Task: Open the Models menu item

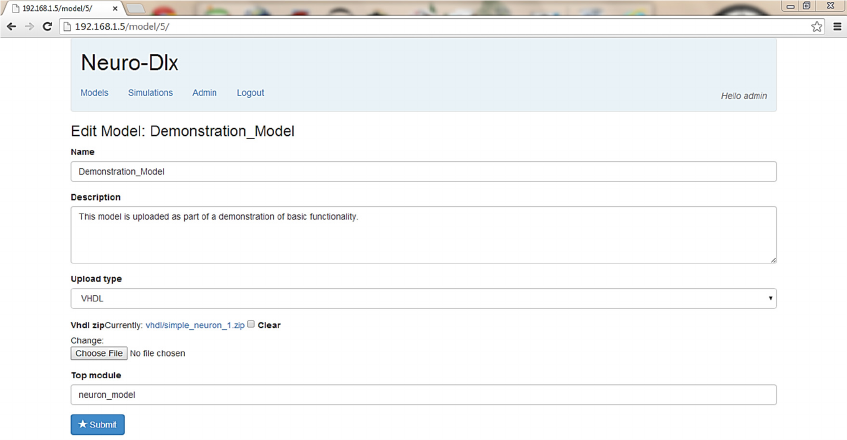Action: [x=94, y=93]
